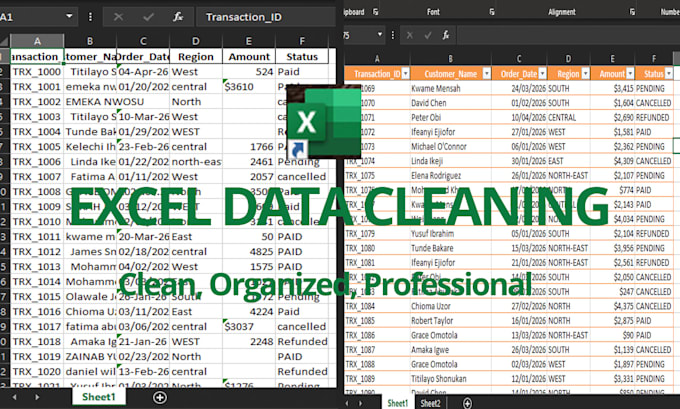Select column E header above Amount in left workbook
The width and height of the screenshot is (680, 409).
(x=248, y=41)
